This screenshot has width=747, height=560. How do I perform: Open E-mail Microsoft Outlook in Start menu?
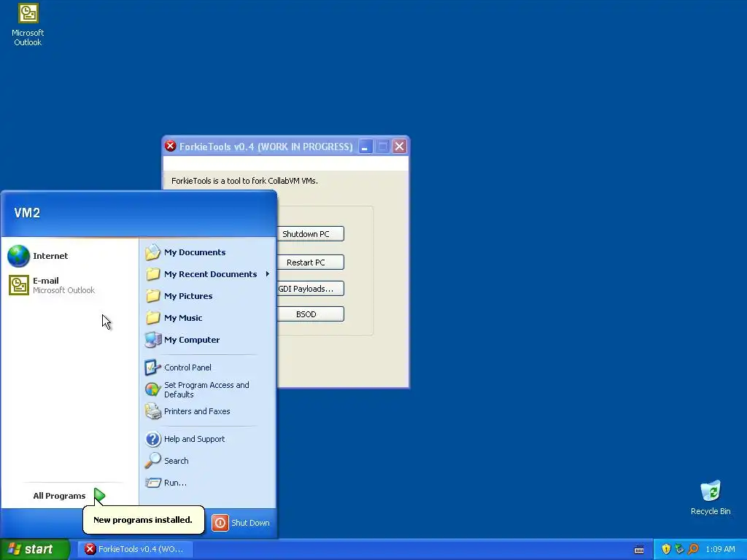pyautogui.click(x=69, y=285)
